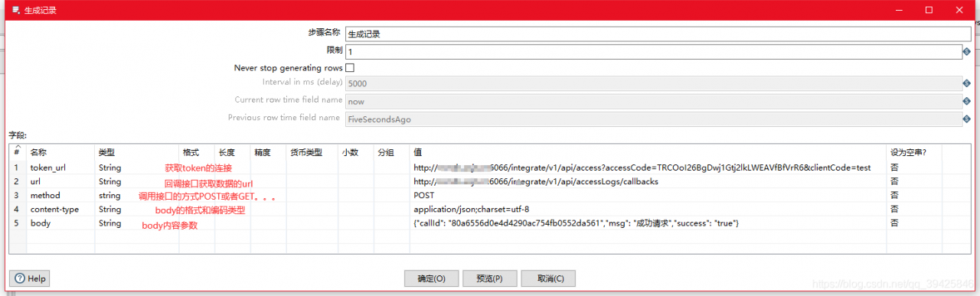Click the 否 cell in the method row
980x296 pixels.
[914, 195]
